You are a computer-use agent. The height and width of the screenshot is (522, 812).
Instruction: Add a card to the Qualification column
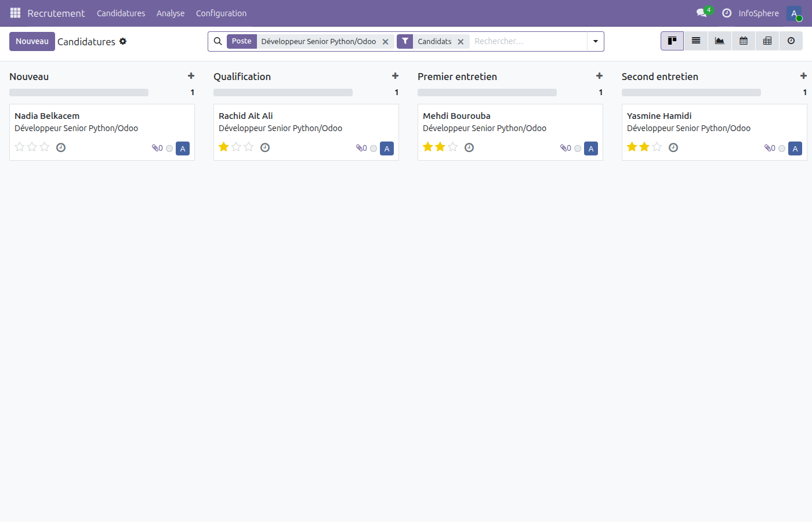[395, 75]
